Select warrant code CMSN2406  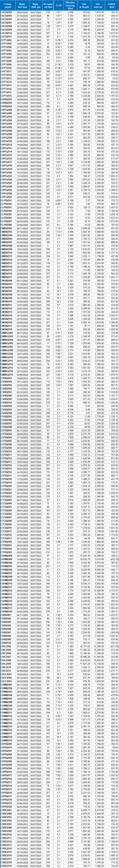point(6,280)
